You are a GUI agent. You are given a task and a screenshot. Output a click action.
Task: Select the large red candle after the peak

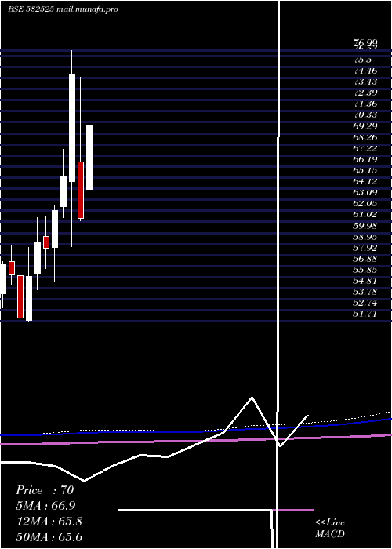pos(81,190)
